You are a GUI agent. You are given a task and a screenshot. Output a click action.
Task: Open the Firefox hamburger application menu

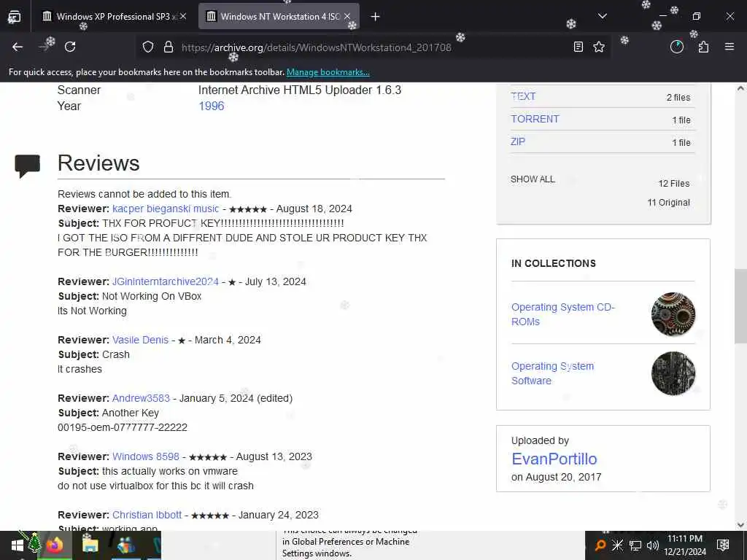click(x=729, y=47)
